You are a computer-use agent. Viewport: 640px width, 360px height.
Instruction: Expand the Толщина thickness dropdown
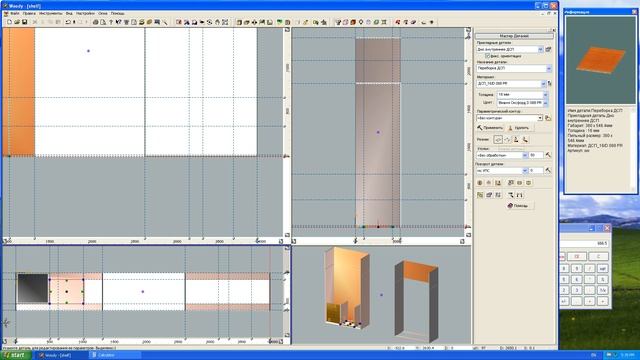click(545, 95)
